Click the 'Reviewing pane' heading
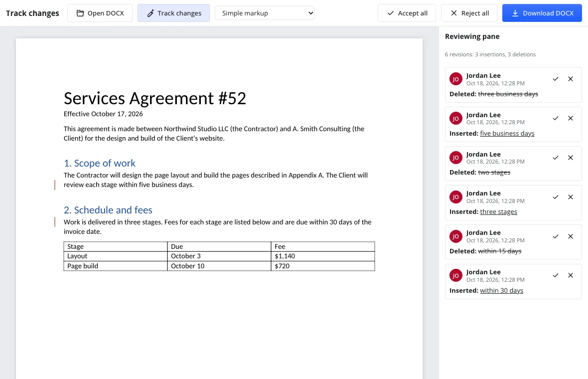588x379 pixels. tap(472, 36)
